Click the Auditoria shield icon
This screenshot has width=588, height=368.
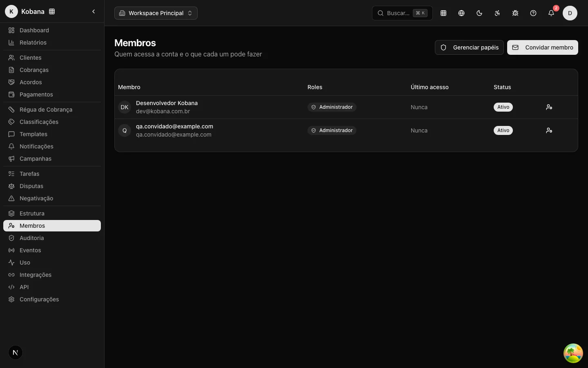[x=11, y=238]
